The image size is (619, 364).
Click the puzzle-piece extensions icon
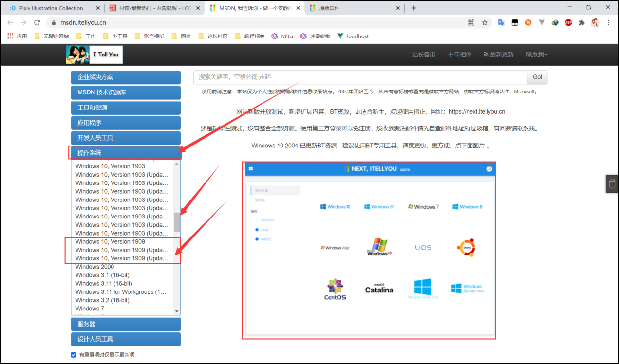581,23
